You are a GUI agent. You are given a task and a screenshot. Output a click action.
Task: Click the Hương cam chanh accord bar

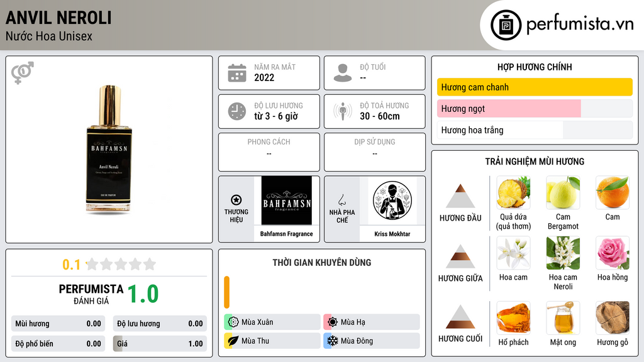click(x=535, y=87)
